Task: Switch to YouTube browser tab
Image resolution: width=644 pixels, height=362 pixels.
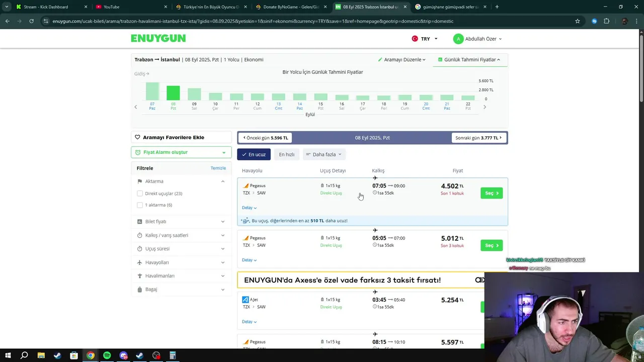Action: coord(131,7)
